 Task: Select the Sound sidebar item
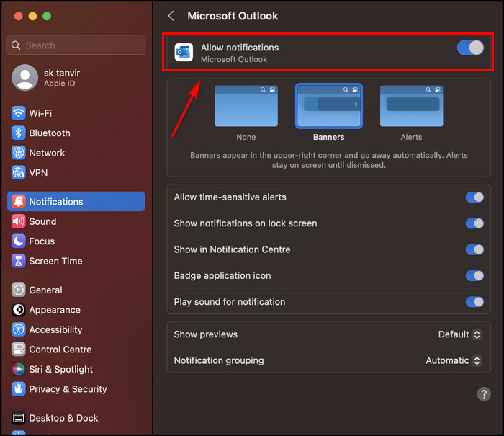42,221
